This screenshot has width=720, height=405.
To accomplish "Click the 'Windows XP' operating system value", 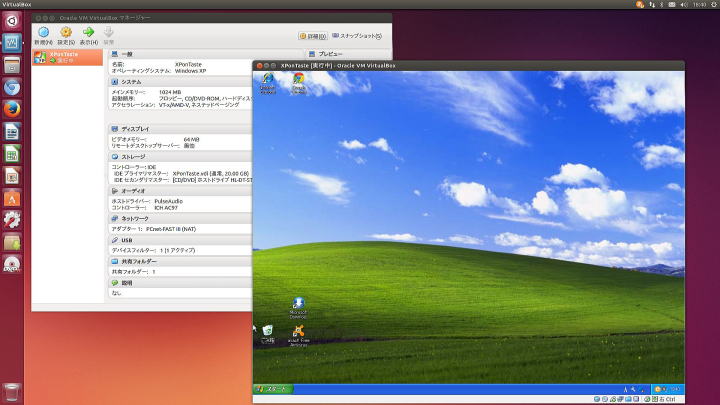I will point(190,71).
